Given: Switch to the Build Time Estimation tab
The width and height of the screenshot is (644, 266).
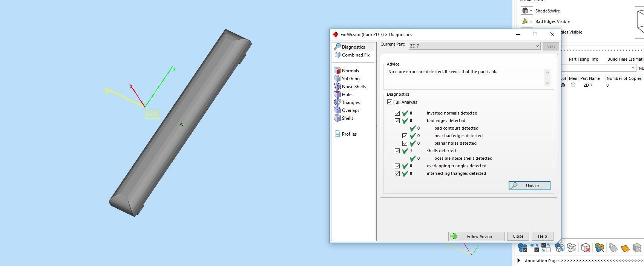Looking at the screenshot, I should (625, 59).
